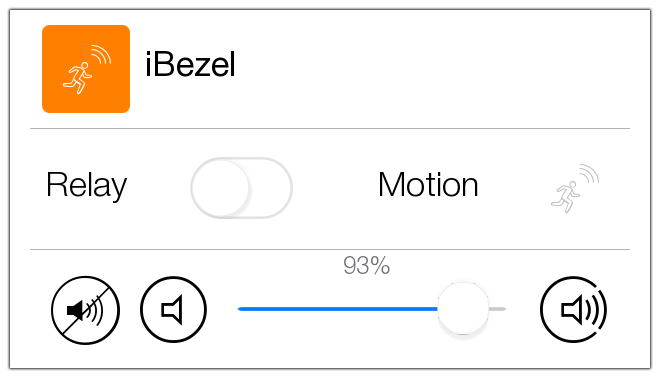
Task: Click the Relay label
Action: click(87, 185)
